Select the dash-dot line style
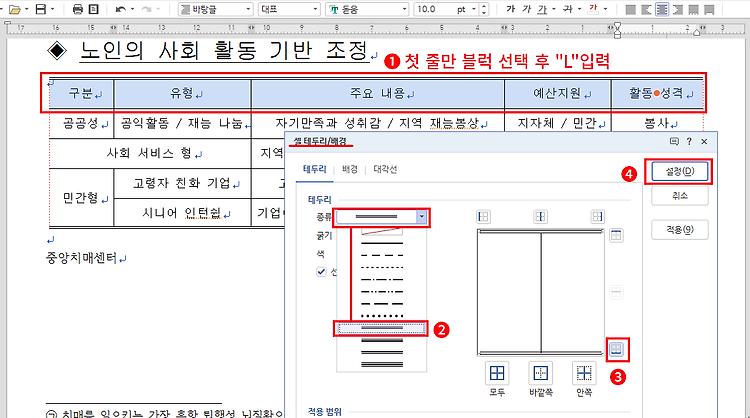The height and width of the screenshot is (418, 750). point(382,280)
